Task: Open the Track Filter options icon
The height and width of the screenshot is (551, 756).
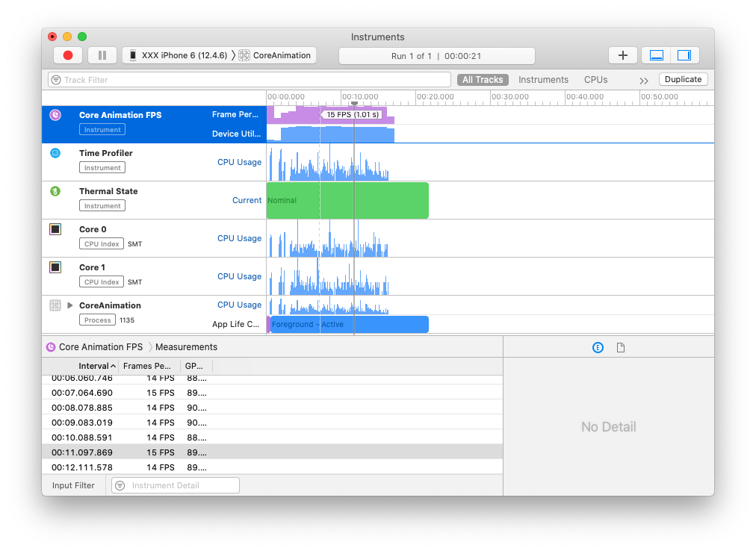Action: 56,80
